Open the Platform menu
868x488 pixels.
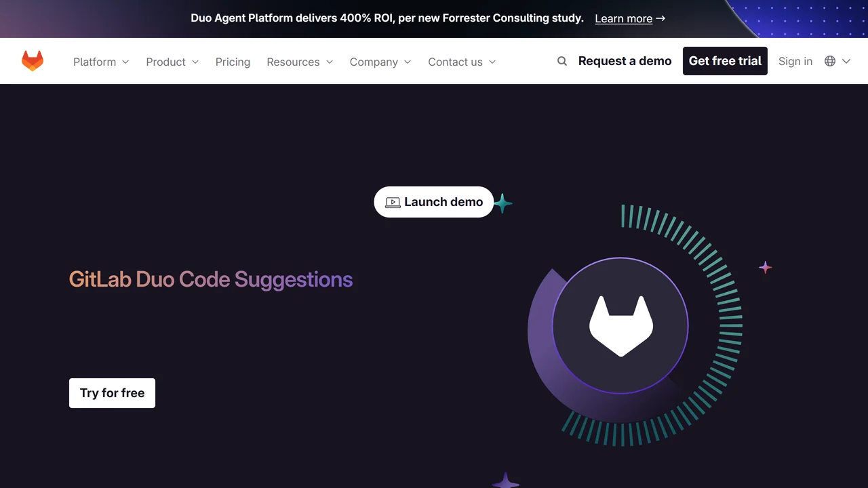click(x=95, y=62)
